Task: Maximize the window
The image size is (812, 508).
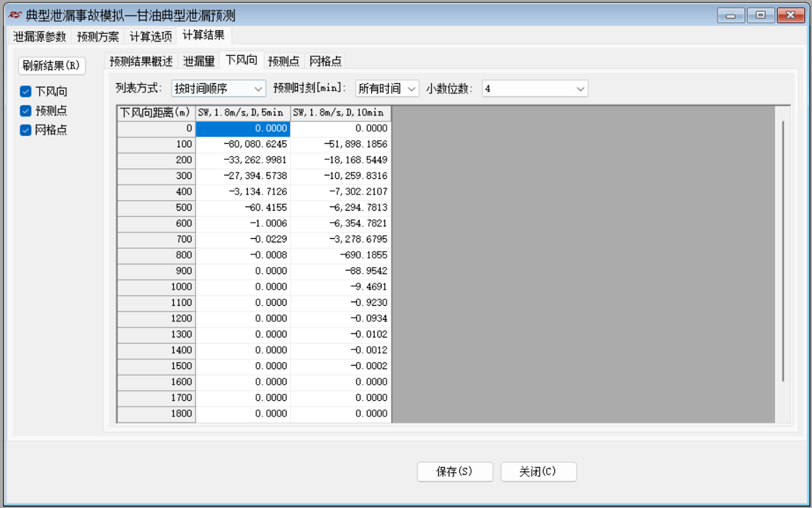Action: [x=760, y=16]
